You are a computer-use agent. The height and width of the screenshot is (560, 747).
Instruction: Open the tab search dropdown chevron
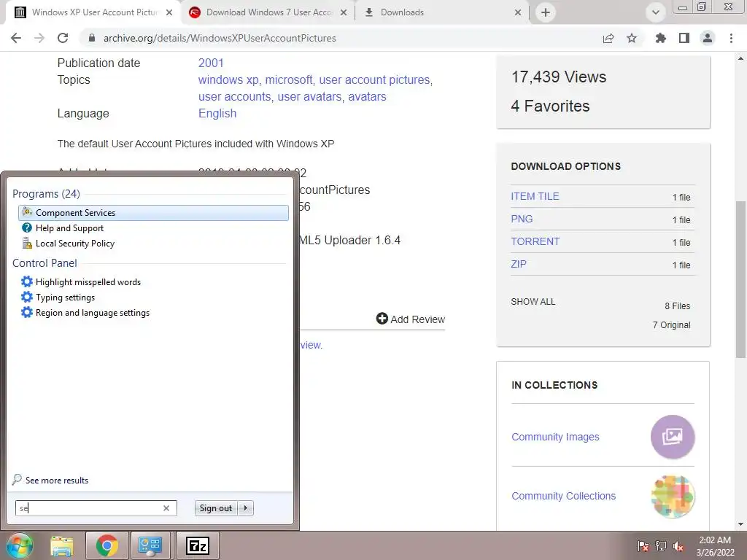point(656,12)
